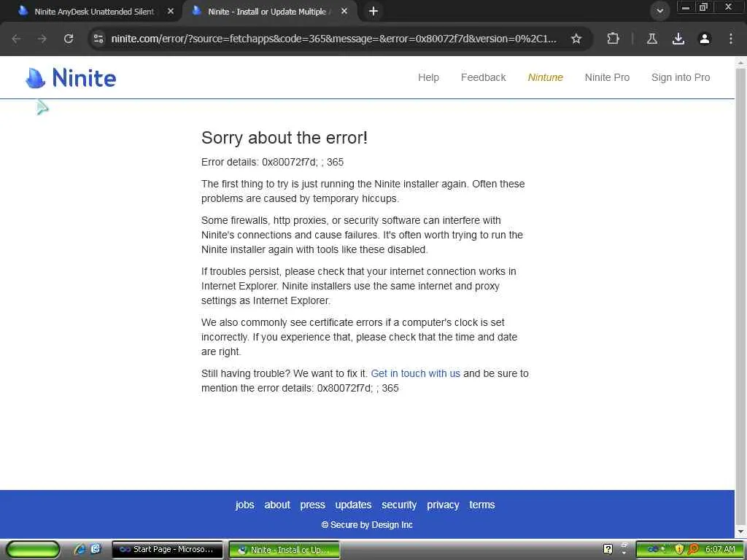Switch to Ninite AnyDesk Unattended Silent tab
Image resolution: width=747 pixels, height=560 pixels.
94,12
